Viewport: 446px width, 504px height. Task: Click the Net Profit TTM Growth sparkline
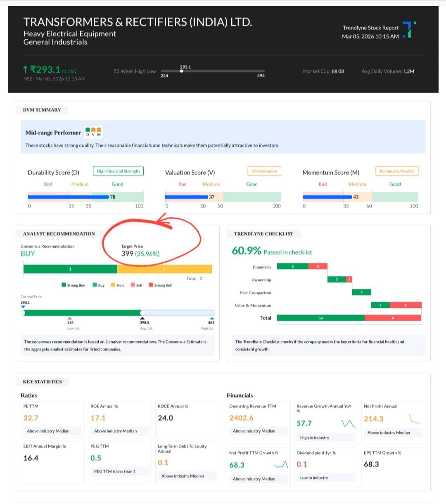tap(281, 465)
